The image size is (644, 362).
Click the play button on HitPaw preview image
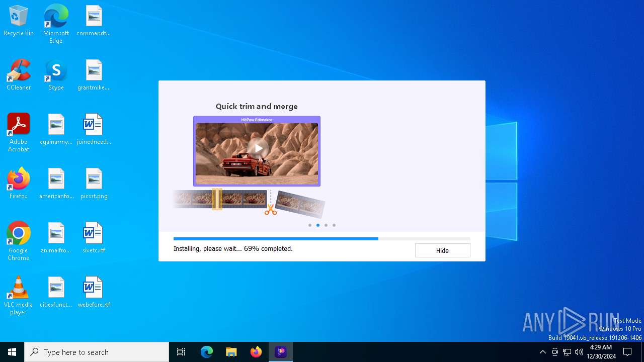(258, 148)
